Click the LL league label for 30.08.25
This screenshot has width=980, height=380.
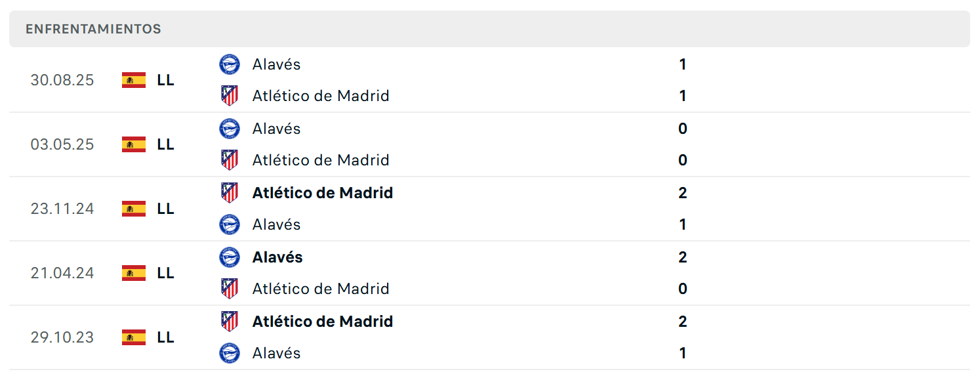point(166,80)
